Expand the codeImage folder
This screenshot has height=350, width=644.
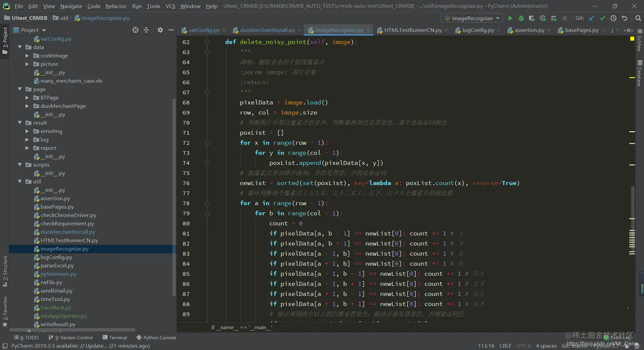27,56
